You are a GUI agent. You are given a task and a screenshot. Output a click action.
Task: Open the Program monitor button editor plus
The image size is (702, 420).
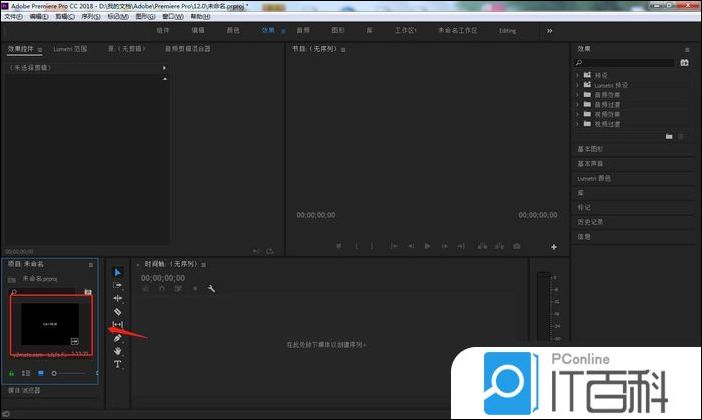tap(553, 246)
